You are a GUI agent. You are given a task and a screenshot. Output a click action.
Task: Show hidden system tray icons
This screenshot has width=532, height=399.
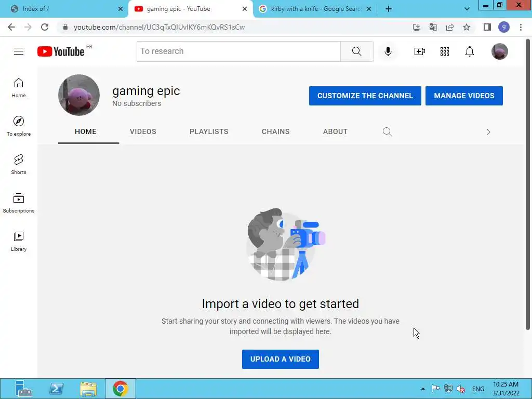click(423, 389)
